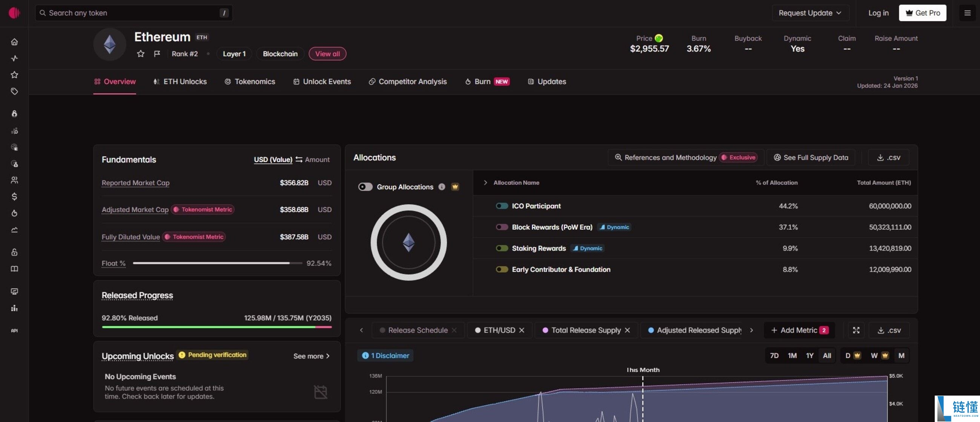
Task: Click the Search any token field
Action: click(x=134, y=13)
